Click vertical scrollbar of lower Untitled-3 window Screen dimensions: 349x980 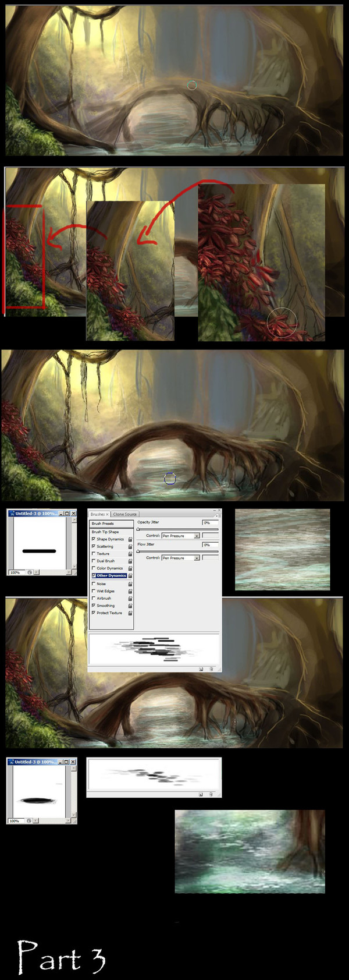coord(74,791)
